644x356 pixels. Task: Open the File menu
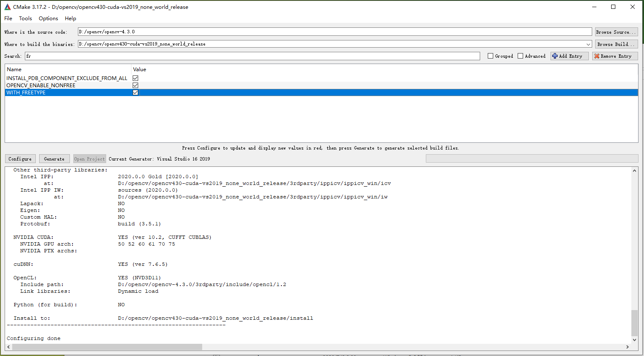[x=8, y=18]
